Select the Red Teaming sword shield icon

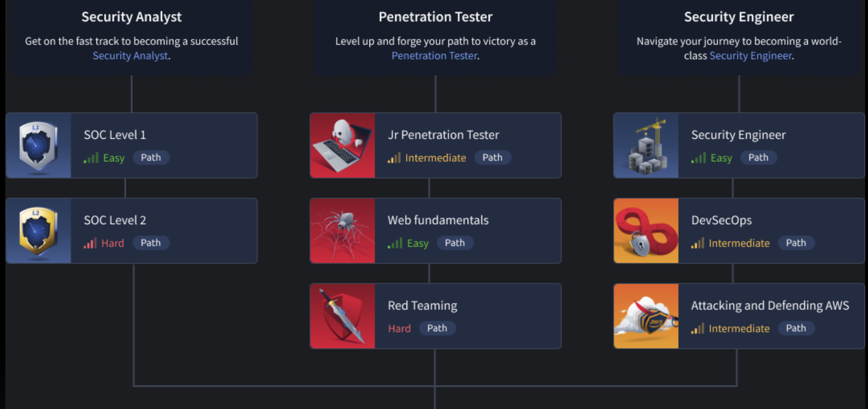pyautogui.click(x=342, y=316)
